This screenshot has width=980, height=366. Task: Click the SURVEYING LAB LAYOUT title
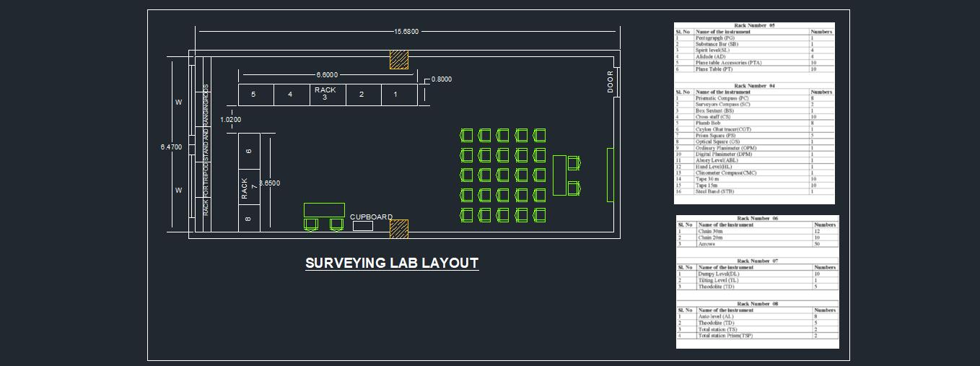coord(392,263)
